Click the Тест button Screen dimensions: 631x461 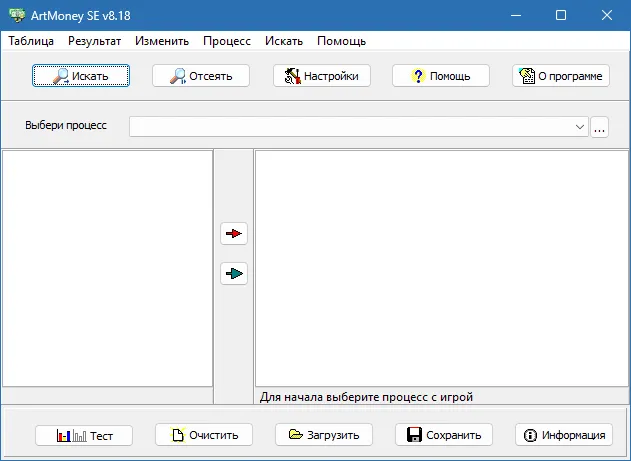(x=84, y=435)
